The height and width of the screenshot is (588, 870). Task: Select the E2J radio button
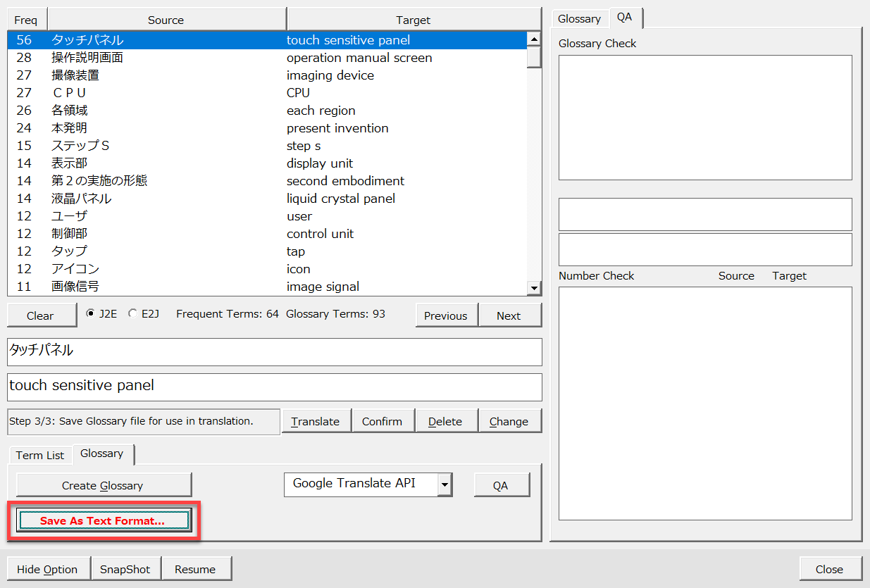(x=132, y=314)
